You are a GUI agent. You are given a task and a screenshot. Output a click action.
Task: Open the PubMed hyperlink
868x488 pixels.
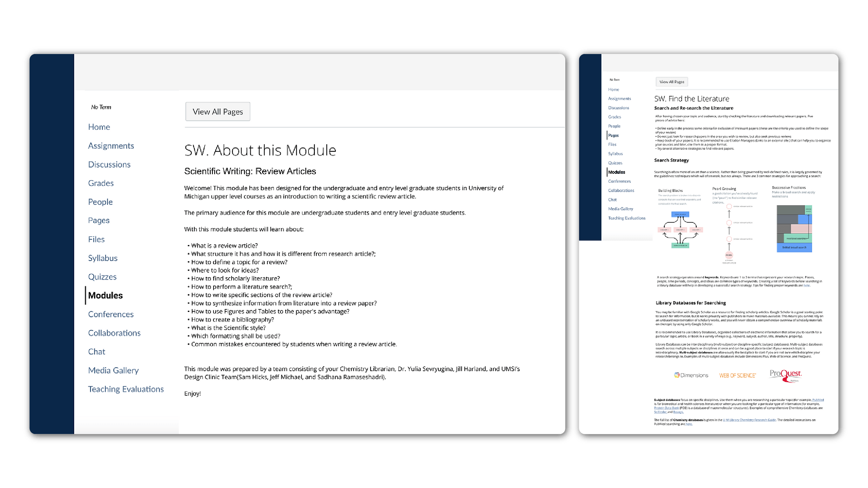pyautogui.click(x=818, y=400)
